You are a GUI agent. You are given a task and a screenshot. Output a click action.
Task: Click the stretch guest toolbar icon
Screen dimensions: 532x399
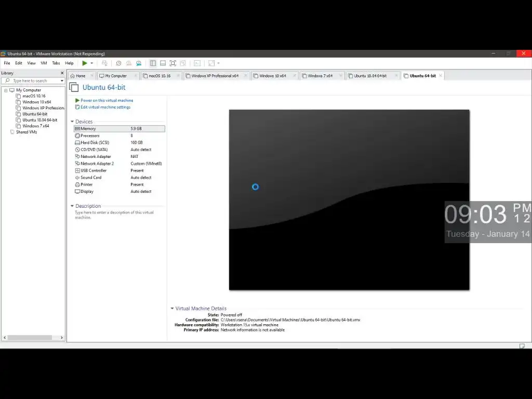pos(211,63)
